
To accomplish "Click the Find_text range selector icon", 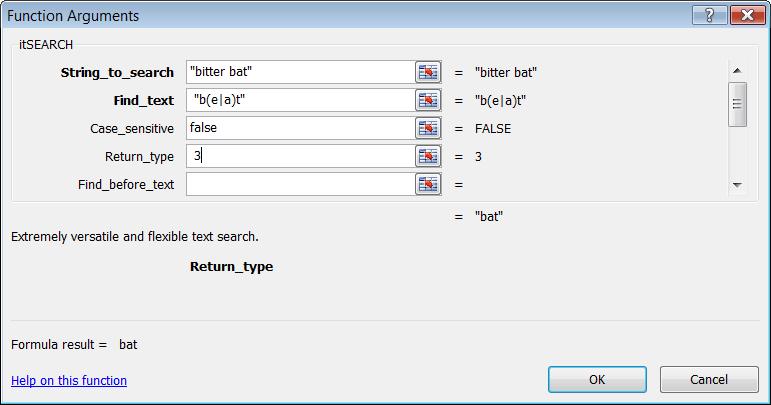I will click(428, 100).
